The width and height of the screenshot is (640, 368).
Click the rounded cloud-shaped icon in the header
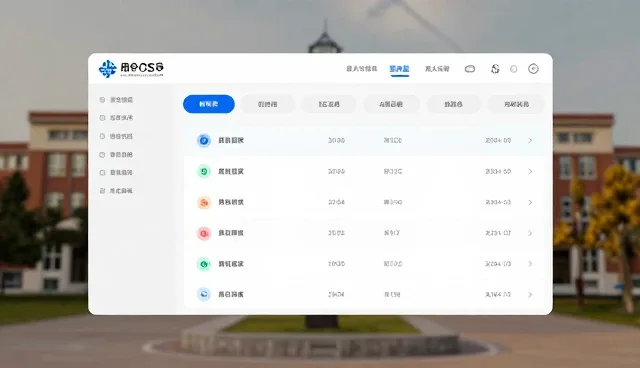click(470, 69)
